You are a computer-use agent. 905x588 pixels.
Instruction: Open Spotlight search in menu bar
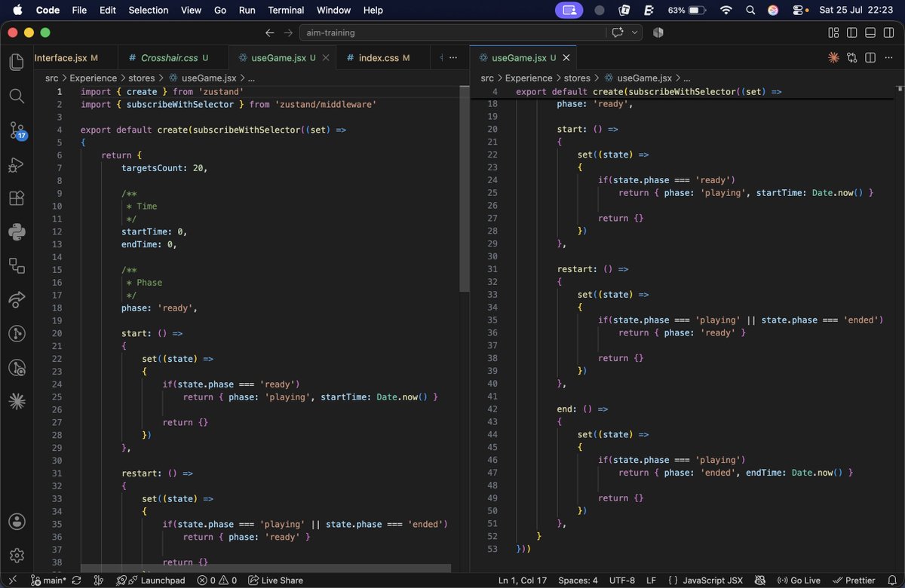tap(750, 10)
